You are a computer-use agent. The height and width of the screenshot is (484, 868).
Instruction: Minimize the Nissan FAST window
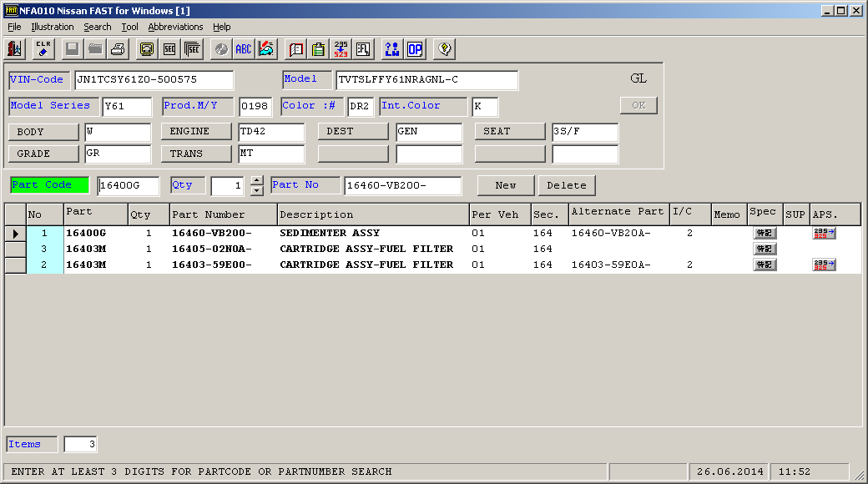(828, 11)
